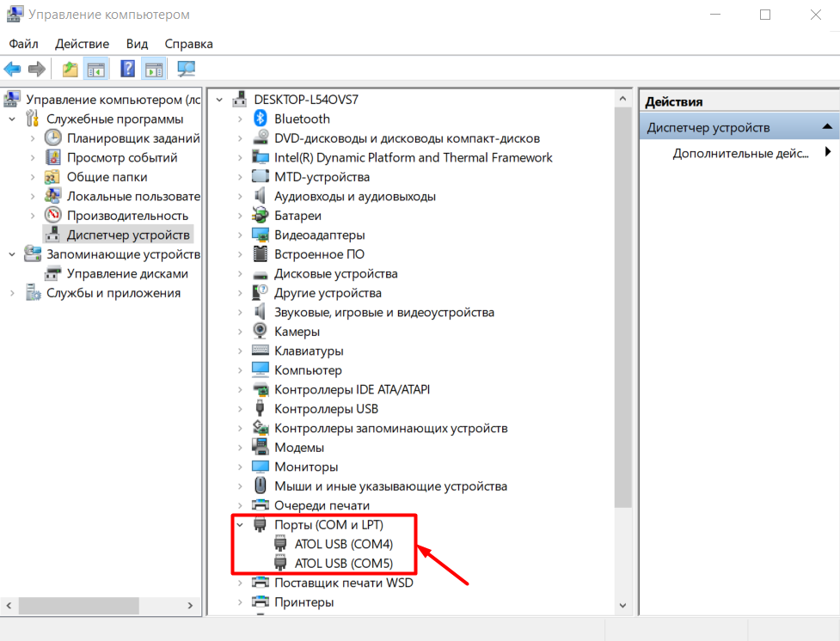This screenshot has width=840, height=641.
Task: Select Общие папки in left tree
Action: pos(107,177)
